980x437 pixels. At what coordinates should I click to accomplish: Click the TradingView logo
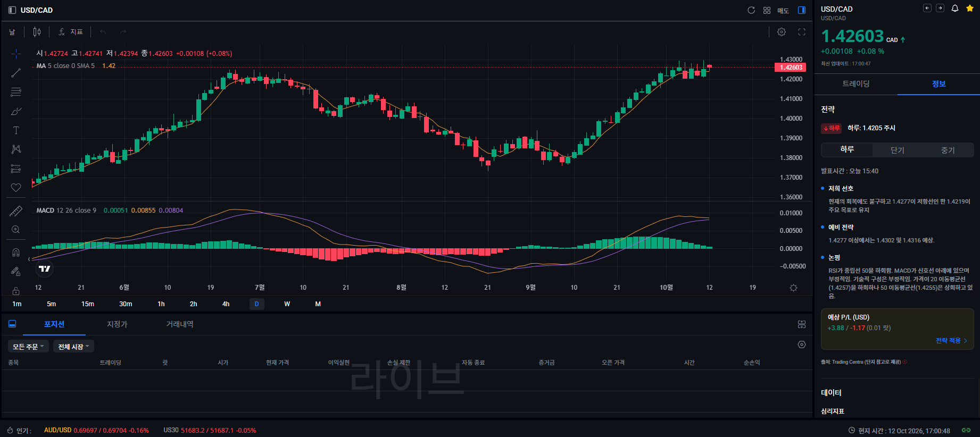tap(45, 269)
